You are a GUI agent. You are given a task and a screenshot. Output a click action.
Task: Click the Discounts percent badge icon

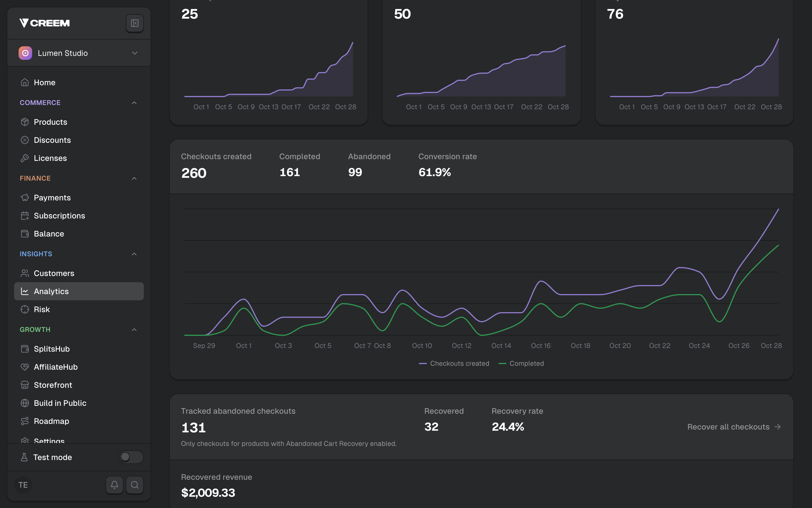click(25, 140)
